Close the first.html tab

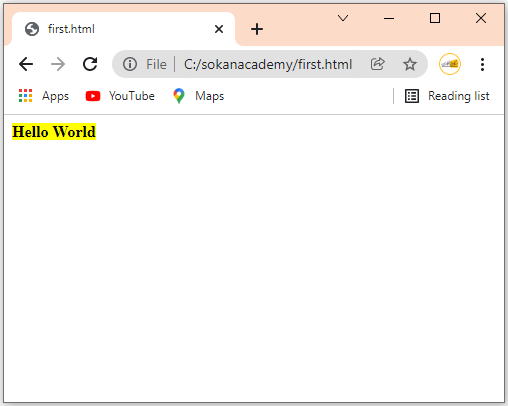219,29
